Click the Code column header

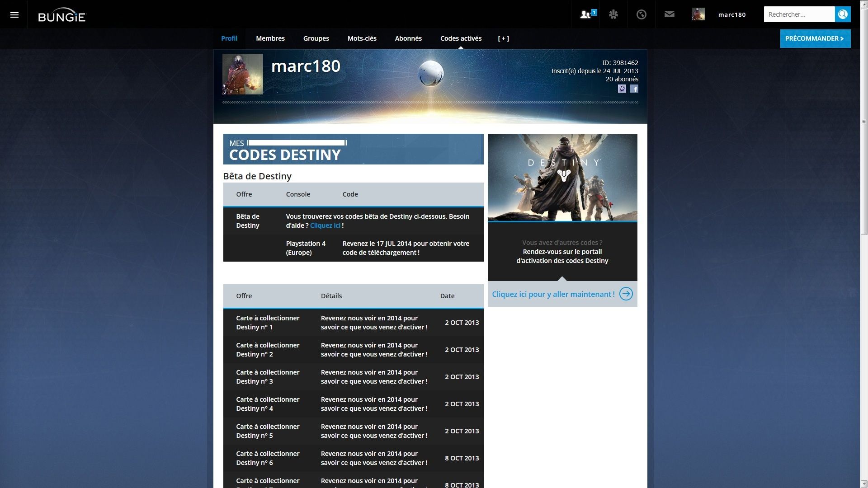(x=350, y=194)
